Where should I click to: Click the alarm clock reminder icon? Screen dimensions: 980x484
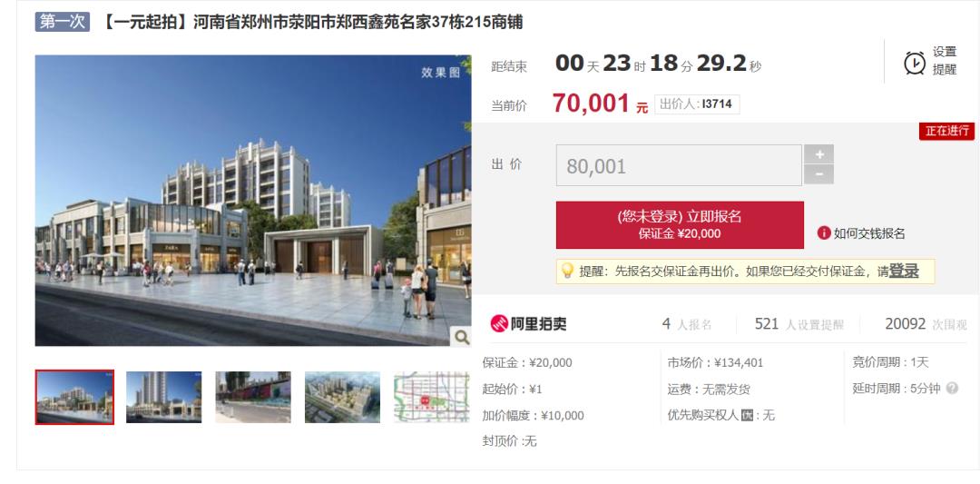tap(915, 63)
